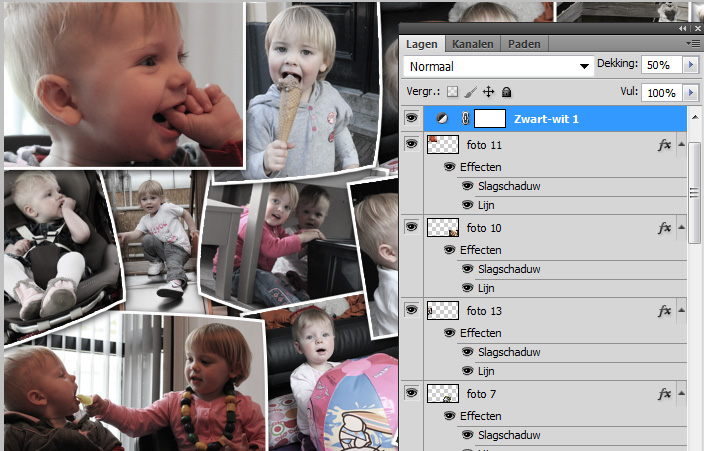Click the fx icon on layer foto 13
The width and height of the screenshot is (704, 451).
(x=664, y=311)
